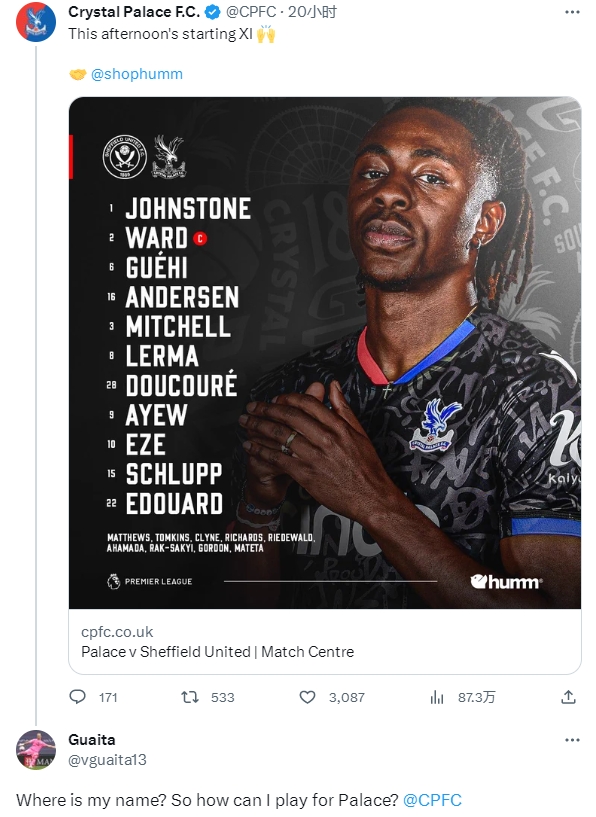Open the starting XI lineup image
596x817 pixels.
(325, 353)
